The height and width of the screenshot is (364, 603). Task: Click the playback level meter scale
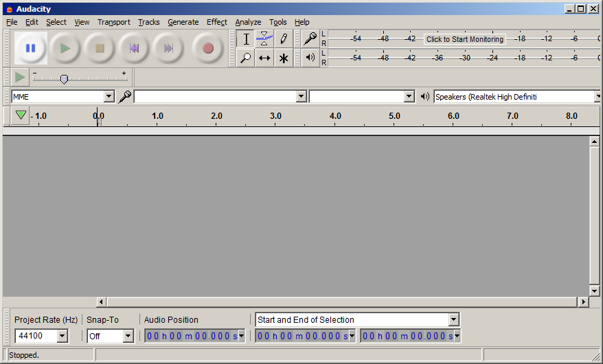464,58
